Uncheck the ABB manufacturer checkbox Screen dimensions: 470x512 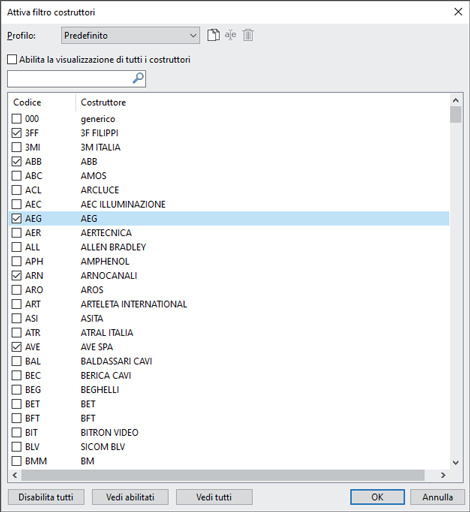click(16, 162)
